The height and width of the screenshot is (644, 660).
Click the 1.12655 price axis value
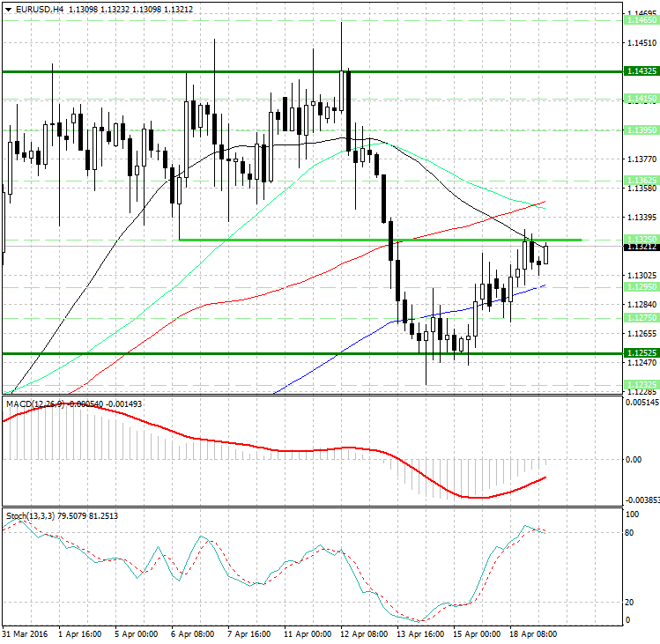coord(641,333)
